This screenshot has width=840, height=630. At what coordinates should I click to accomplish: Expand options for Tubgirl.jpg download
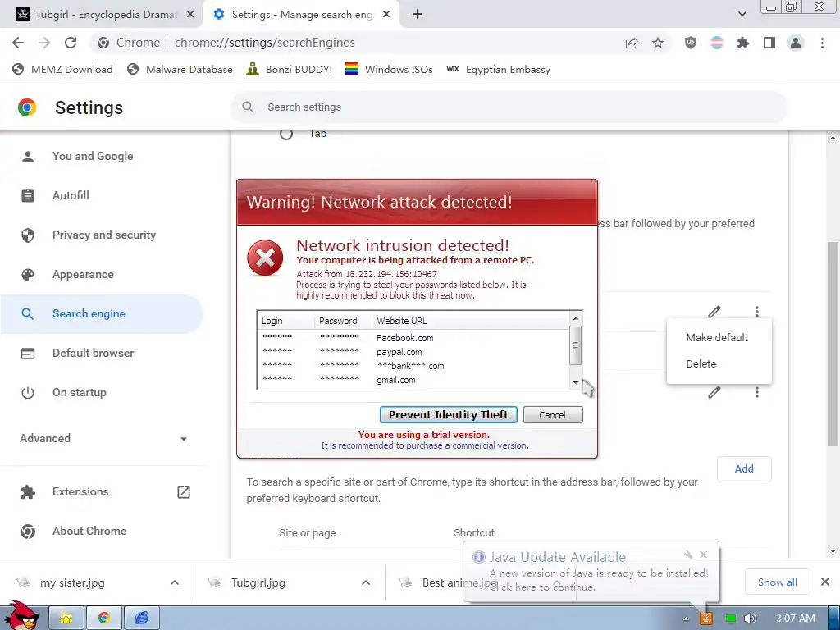(366, 582)
